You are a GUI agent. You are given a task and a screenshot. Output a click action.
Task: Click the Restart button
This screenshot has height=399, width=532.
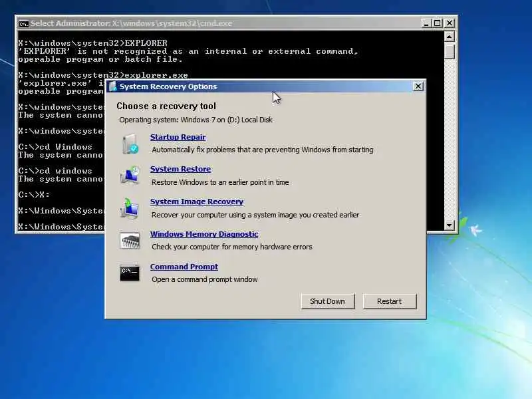pyautogui.click(x=390, y=301)
